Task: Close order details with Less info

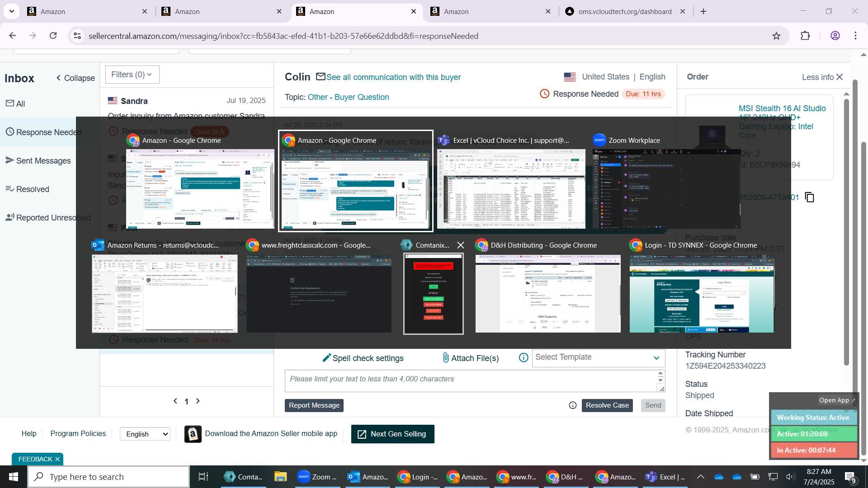Action: pos(822,77)
